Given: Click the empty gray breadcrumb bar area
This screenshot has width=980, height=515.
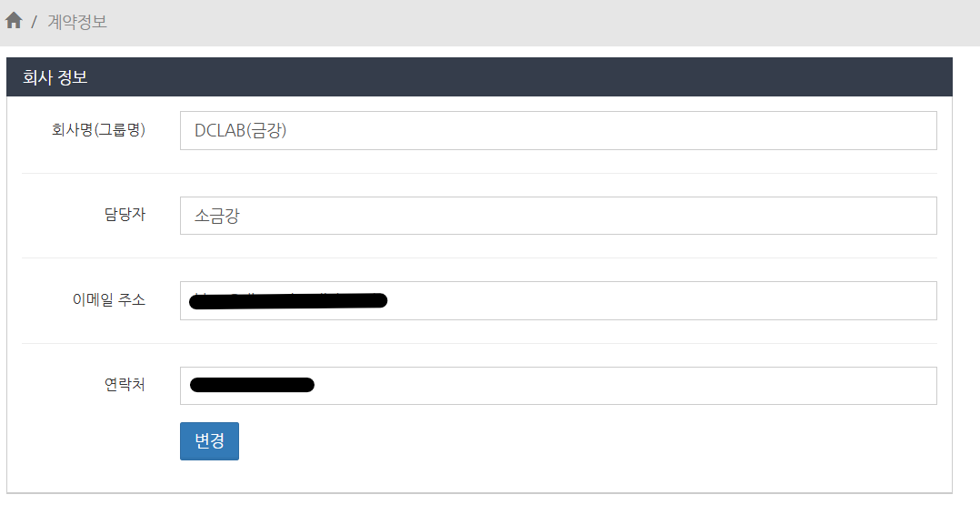Looking at the screenshot, I should tap(545, 22).
